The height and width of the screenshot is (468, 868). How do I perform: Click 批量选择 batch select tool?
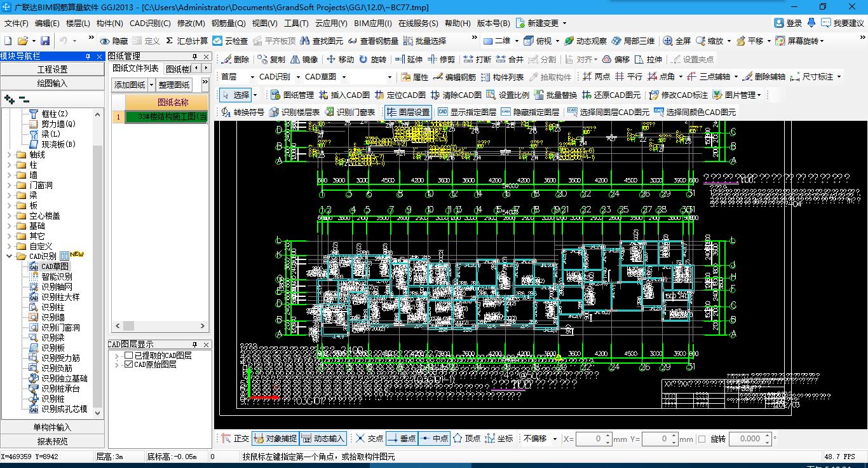424,41
